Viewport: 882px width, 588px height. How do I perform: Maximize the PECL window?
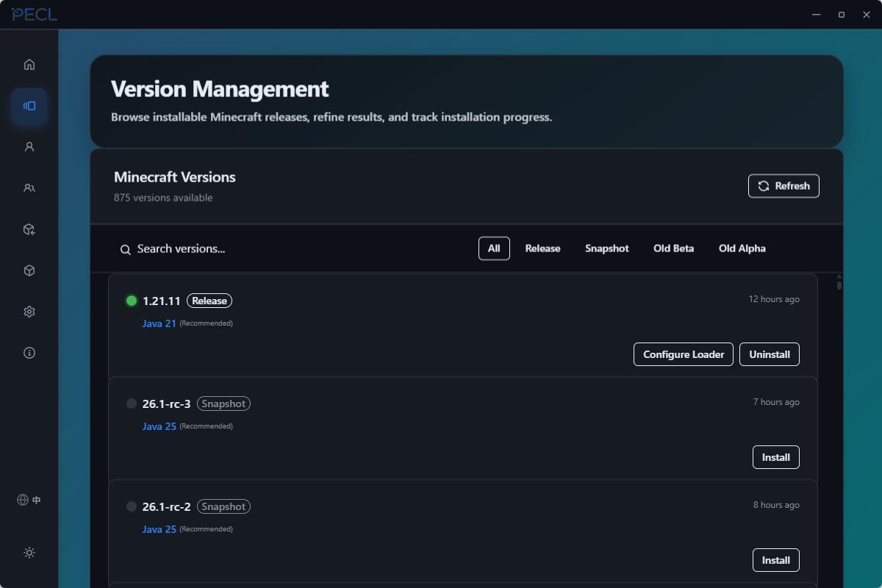(x=842, y=15)
